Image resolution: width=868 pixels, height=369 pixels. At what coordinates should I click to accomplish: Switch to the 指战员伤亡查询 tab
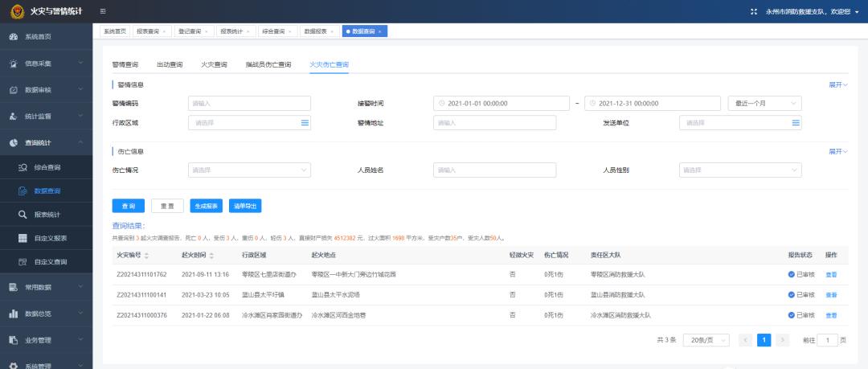(x=268, y=65)
